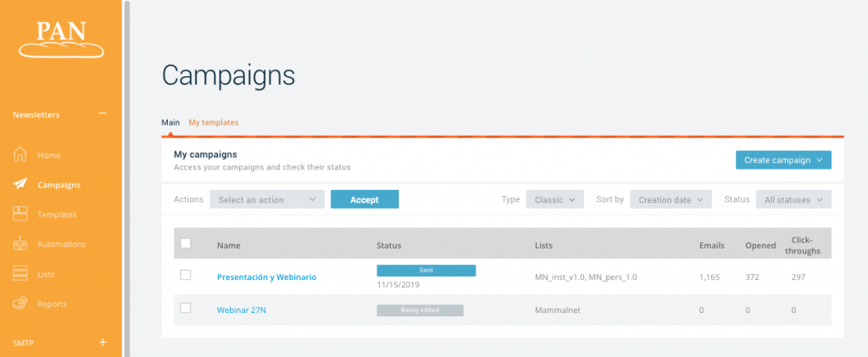Check the Presentación y Webinario row checkbox

[x=186, y=276]
